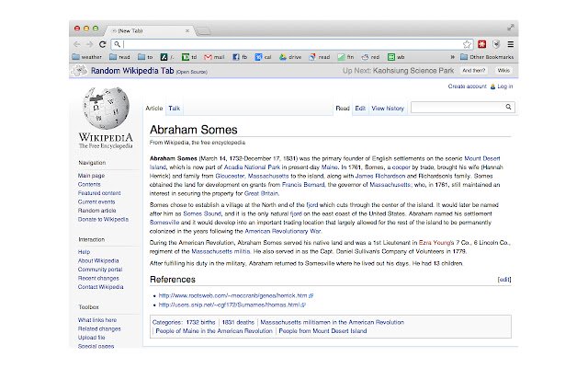The width and height of the screenshot is (588, 368).
Task: Click the Wikipedia search magnifier icon
Action: pos(508,107)
